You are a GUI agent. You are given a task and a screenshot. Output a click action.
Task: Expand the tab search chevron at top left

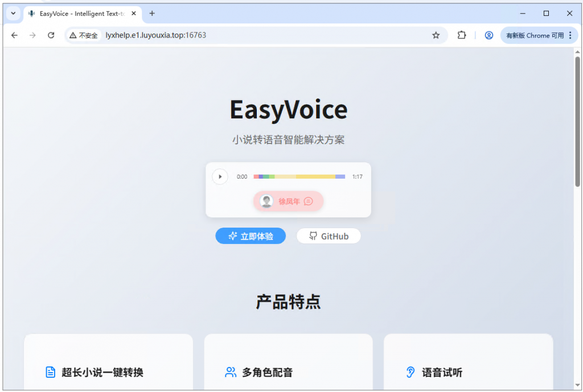click(x=13, y=13)
